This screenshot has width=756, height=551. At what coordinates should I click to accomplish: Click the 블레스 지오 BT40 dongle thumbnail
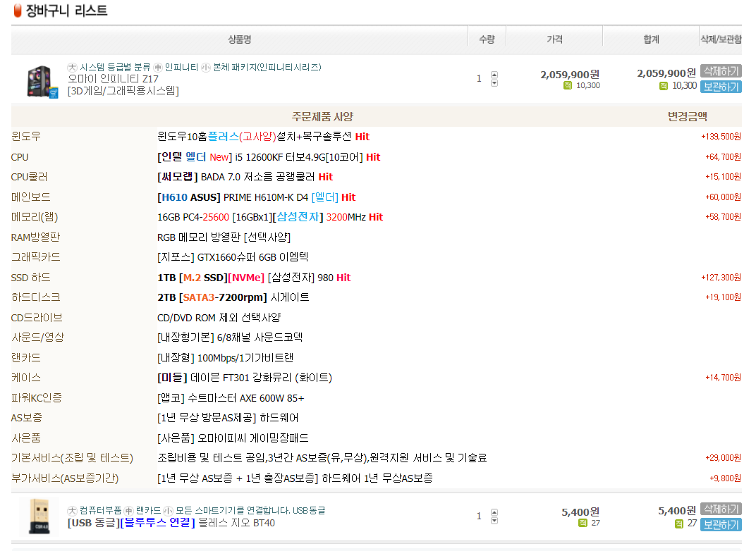point(39,517)
